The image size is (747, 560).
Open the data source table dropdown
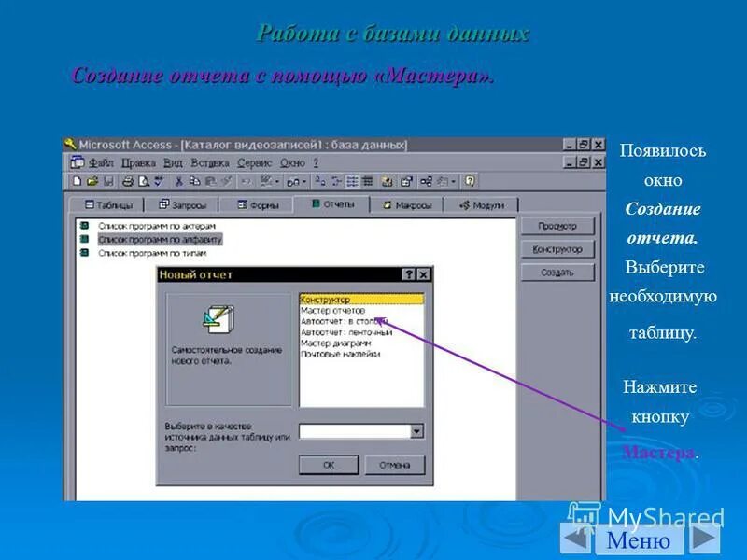point(416,428)
